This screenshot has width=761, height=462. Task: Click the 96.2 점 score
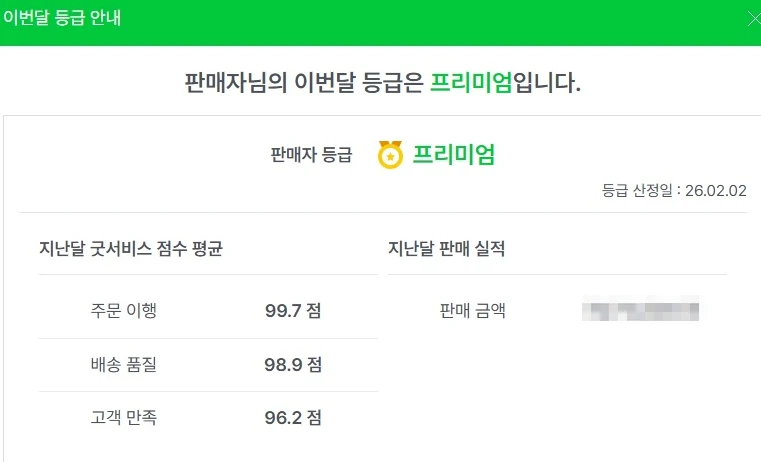click(292, 418)
